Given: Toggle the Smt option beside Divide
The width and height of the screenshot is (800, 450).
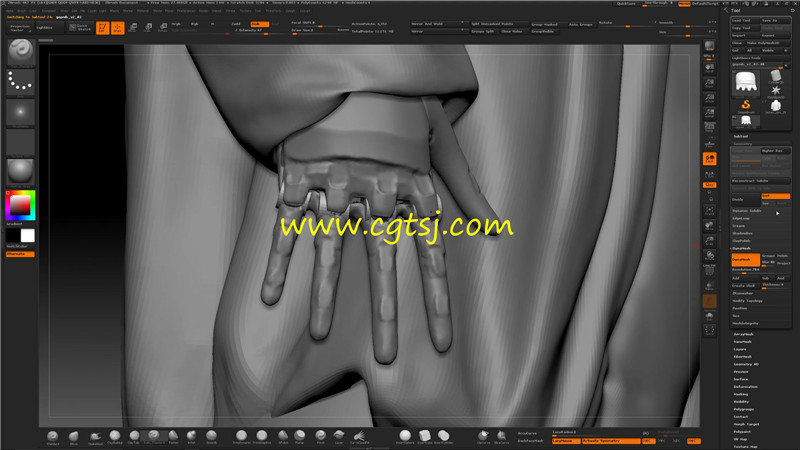Looking at the screenshot, I should [776, 196].
